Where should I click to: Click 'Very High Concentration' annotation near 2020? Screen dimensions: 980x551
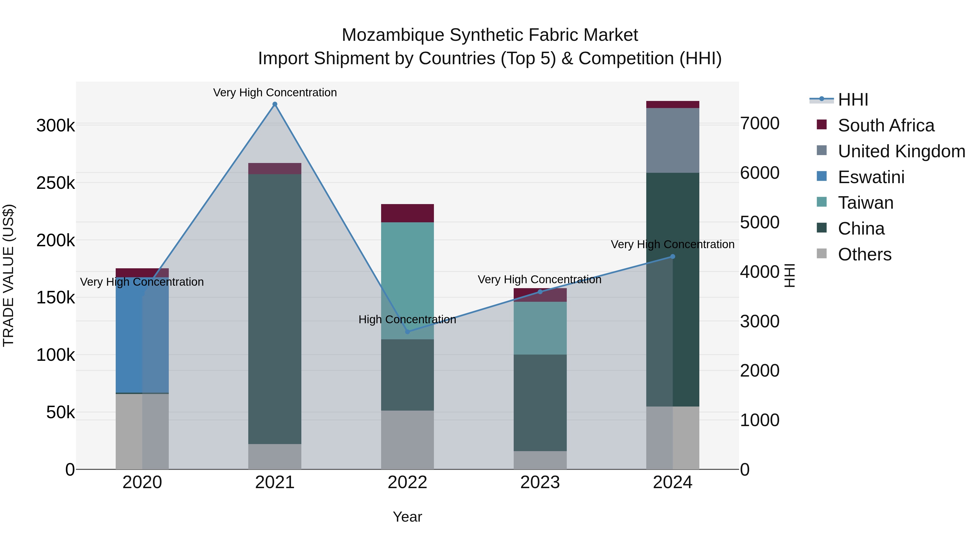point(142,282)
